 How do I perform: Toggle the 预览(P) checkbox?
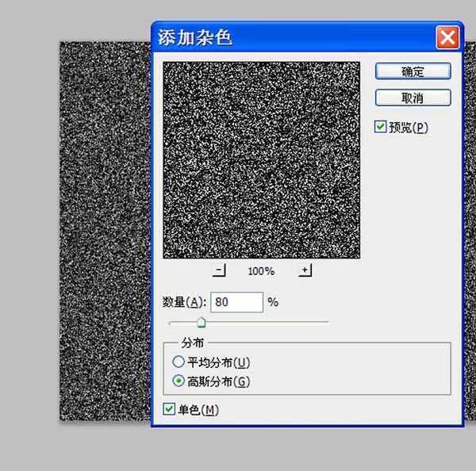(381, 127)
